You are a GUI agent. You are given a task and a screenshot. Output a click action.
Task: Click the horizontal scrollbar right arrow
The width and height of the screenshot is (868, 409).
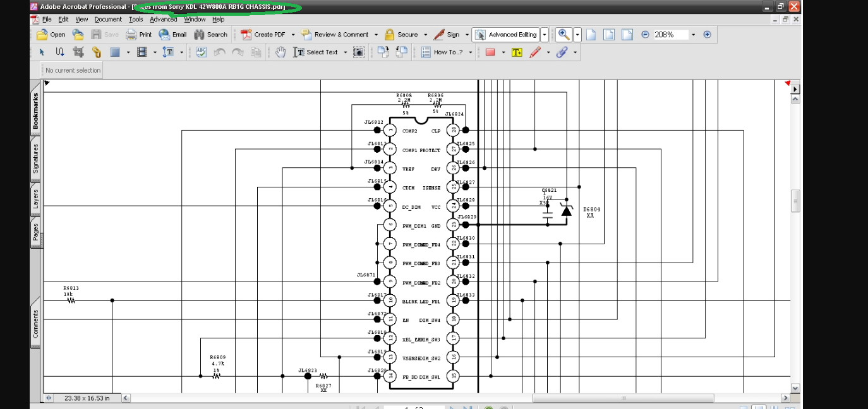tap(785, 398)
